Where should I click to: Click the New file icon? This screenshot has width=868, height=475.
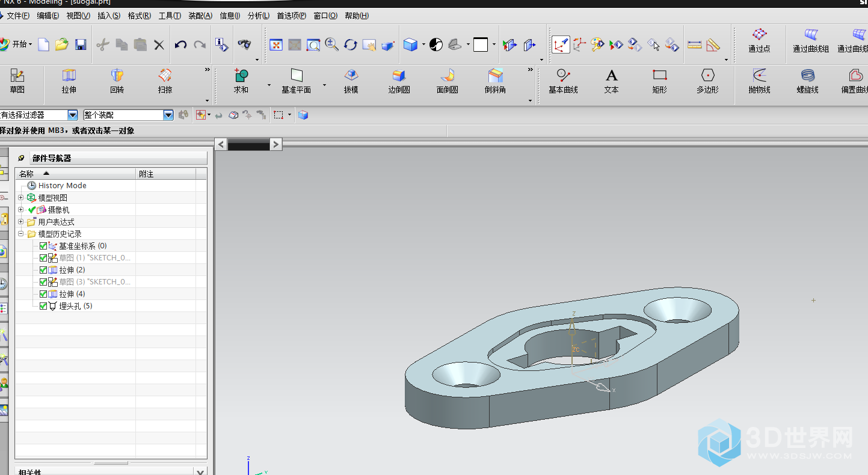43,44
